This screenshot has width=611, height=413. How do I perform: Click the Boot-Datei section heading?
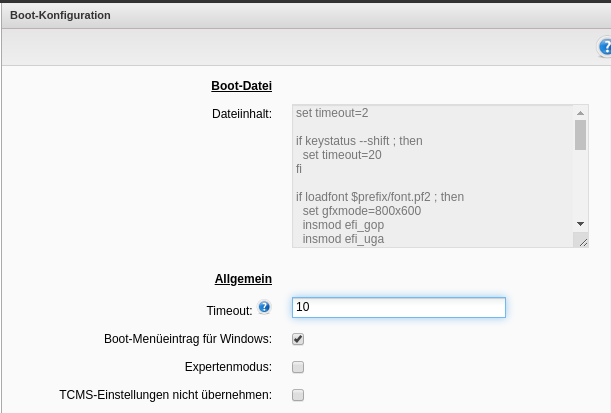click(x=241, y=86)
